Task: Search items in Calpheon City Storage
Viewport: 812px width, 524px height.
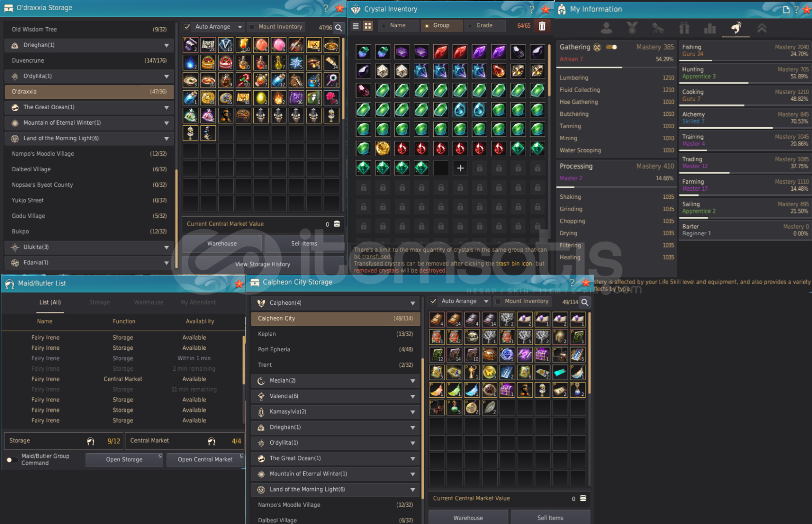Action: (x=585, y=302)
